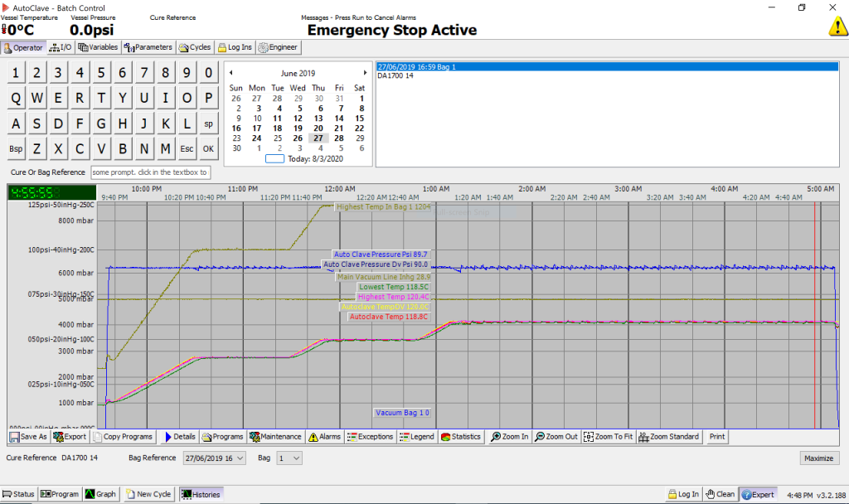849x504 pixels.
Task: Open the Exceptions list
Action: [x=370, y=437]
